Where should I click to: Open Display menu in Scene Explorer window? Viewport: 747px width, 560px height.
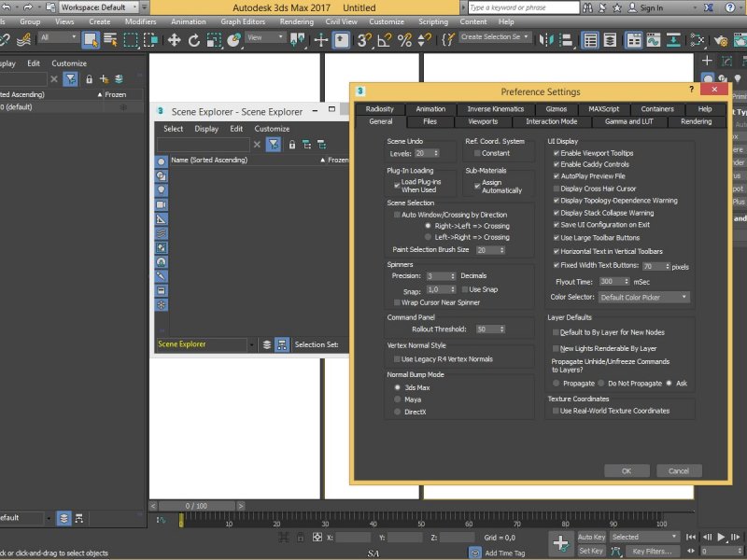coord(206,129)
